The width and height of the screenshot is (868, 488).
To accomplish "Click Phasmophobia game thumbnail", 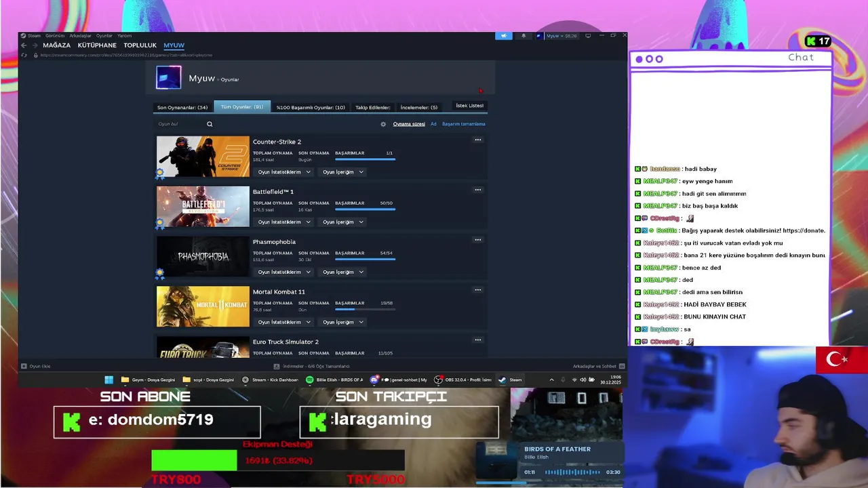I will [x=203, y=257].
